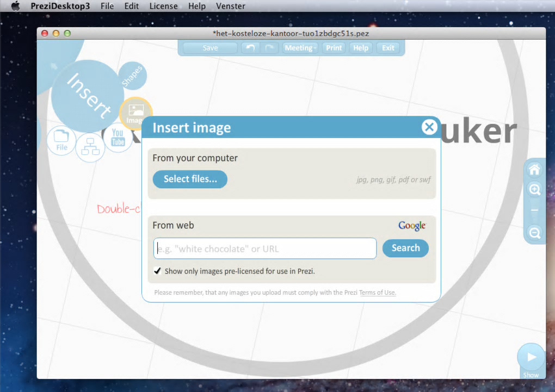555x392 pixels.
Task: Click the Search button
Action: (x=405, y=248)
